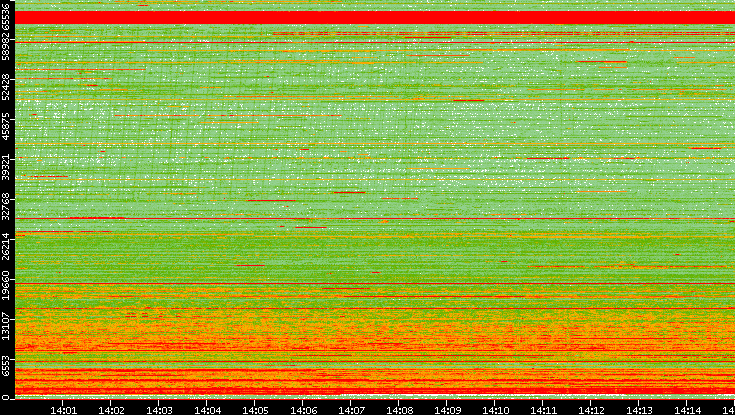Click the 32768 vertical axis label

click(5, 204)
